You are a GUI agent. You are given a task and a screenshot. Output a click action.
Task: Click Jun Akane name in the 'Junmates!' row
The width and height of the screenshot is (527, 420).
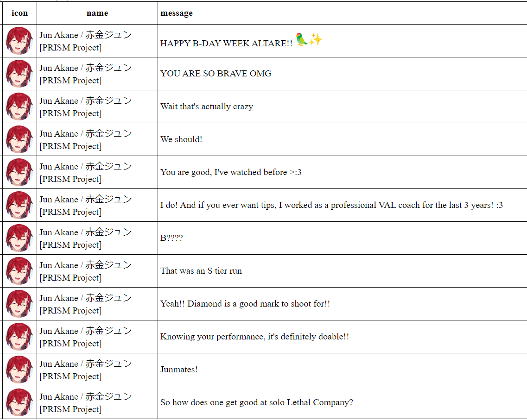pyautogui.click(x=86, y=370)
